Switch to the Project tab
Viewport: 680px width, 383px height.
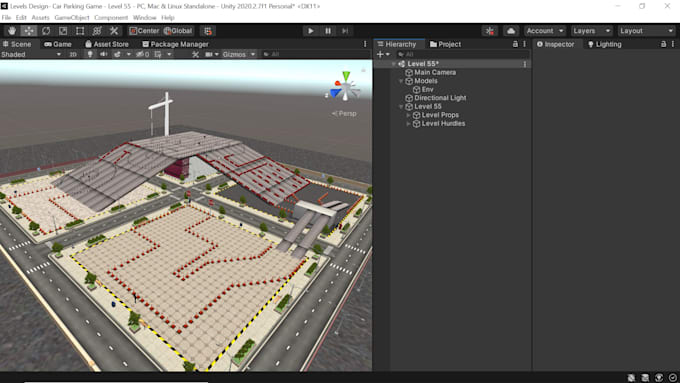click(445, 44)
